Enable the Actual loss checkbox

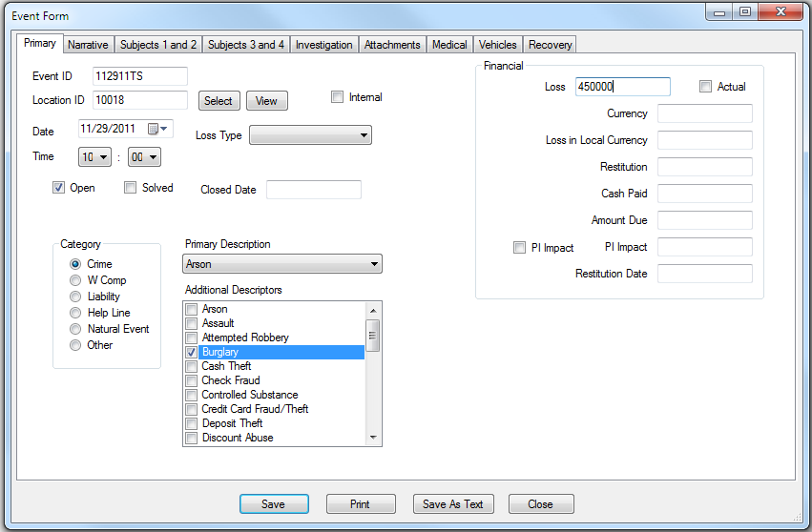(706, 87)
